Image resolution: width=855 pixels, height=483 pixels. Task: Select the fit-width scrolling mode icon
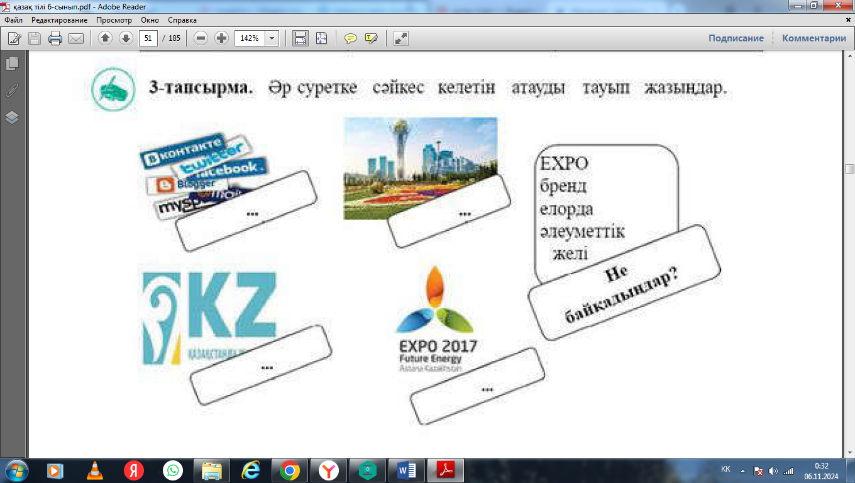point(300,38)
